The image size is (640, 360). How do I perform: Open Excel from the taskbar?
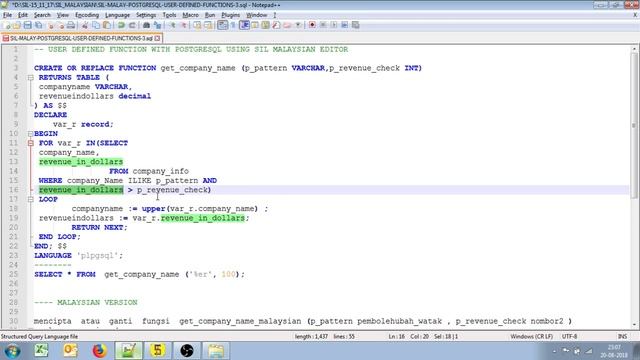click(41, 351)
